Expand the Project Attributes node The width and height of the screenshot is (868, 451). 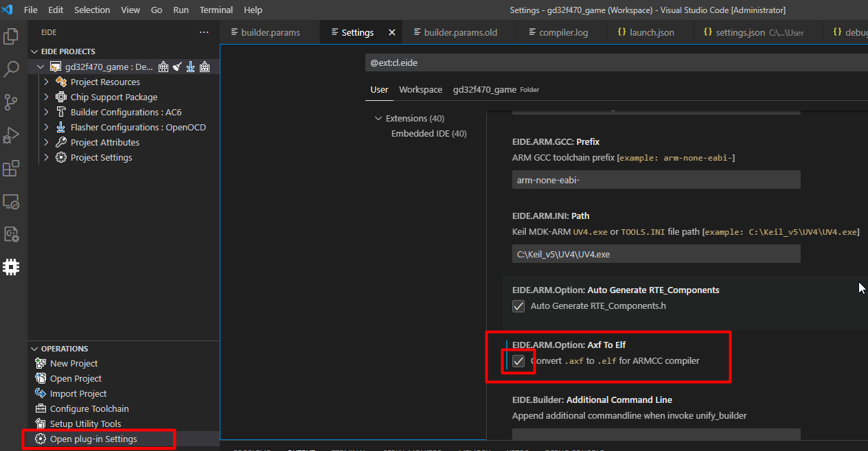click(46, 142)
